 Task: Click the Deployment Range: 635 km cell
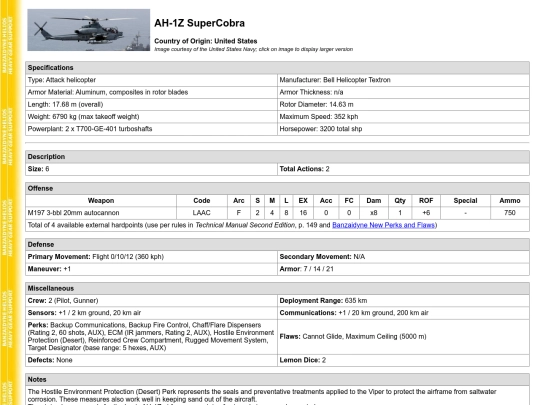pyautogui.click(x=403, y=301)
